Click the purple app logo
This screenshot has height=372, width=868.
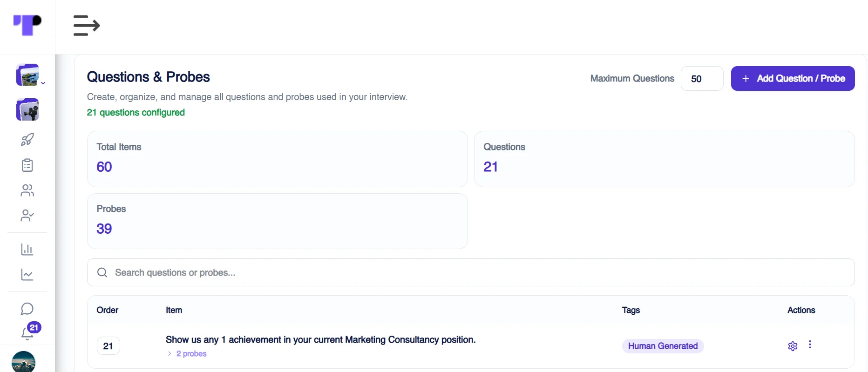[27, 25]
